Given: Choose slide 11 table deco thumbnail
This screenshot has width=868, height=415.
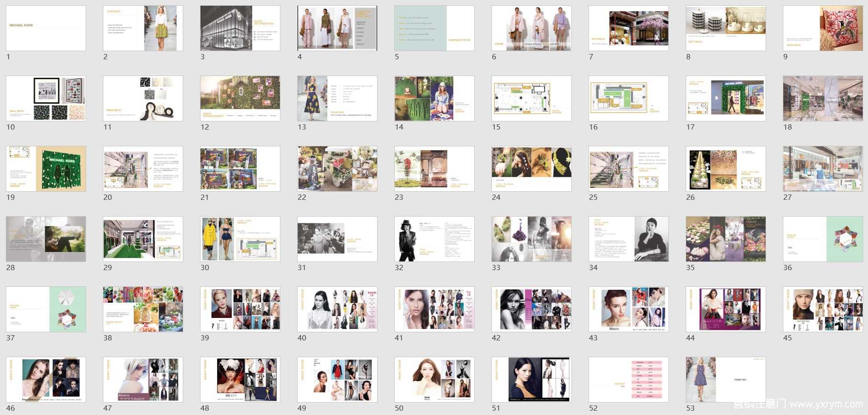Looking at the screenshot, I should point(143,98).
